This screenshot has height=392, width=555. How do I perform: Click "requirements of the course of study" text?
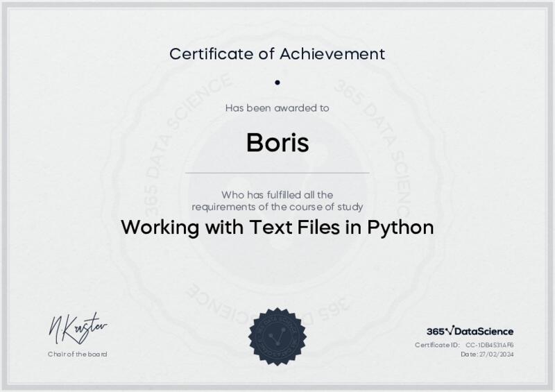277,206
